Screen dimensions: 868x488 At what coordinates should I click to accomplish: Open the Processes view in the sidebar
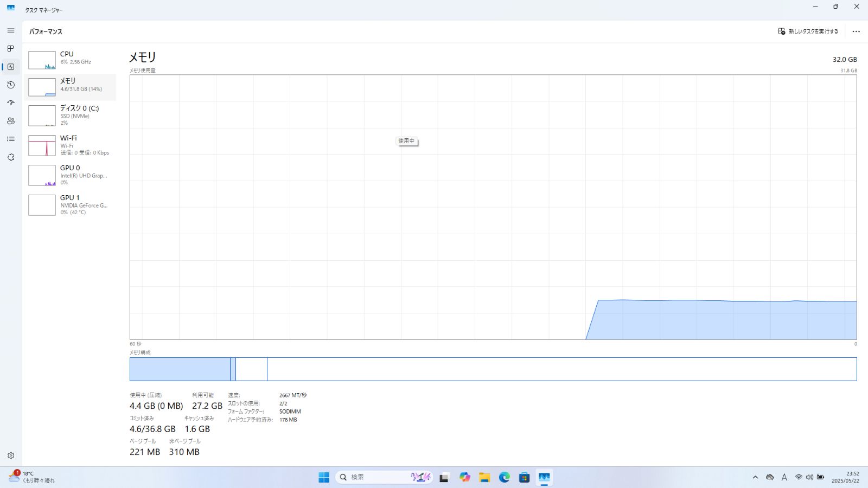pos(10,48)
